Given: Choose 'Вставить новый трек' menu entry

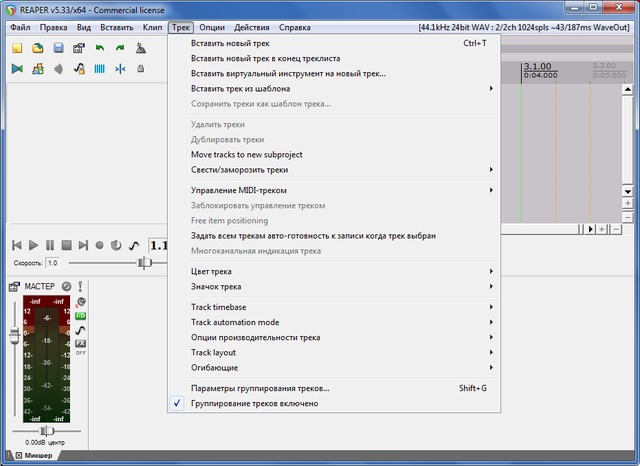Looking at the screenshot, I should pyautogui.click(x=244, y=44).
